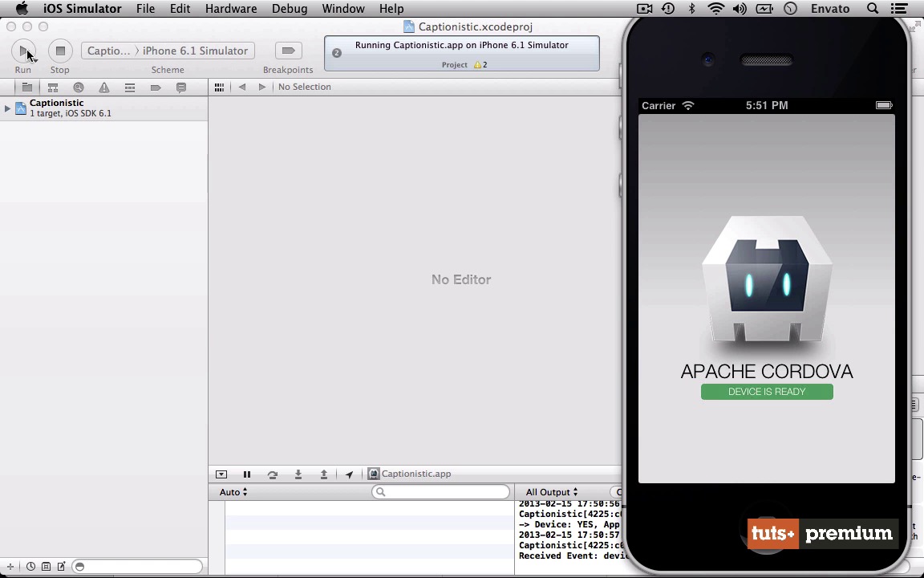Click the camera recording menu bar icon
This screenshot has width=924, height=578.
645,9
